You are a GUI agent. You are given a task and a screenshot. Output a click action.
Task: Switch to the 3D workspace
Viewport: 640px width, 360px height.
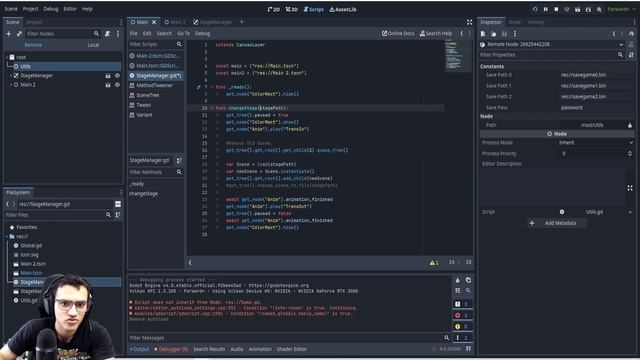point(291,9)
